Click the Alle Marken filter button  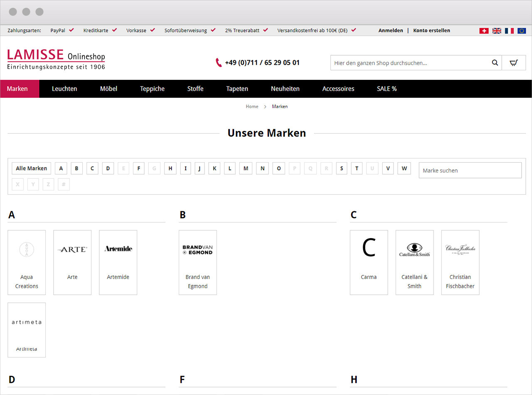pyautogui.click(x=32, y=168)
